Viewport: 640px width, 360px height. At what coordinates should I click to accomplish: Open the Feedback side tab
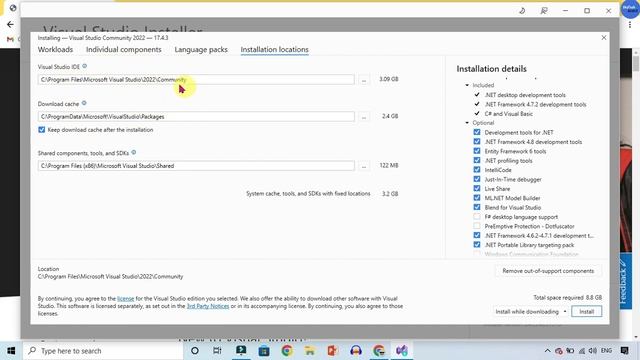[x=625, y=282]
